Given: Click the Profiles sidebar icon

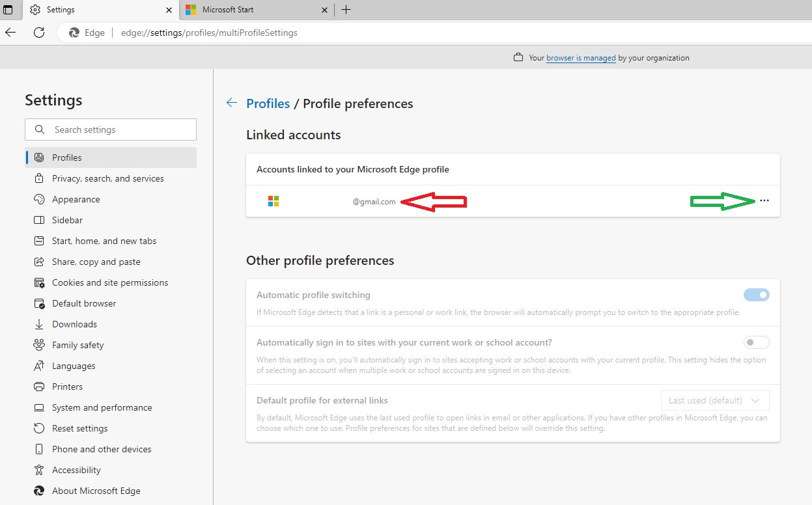Looking at the screenshot, I should 39,157.
